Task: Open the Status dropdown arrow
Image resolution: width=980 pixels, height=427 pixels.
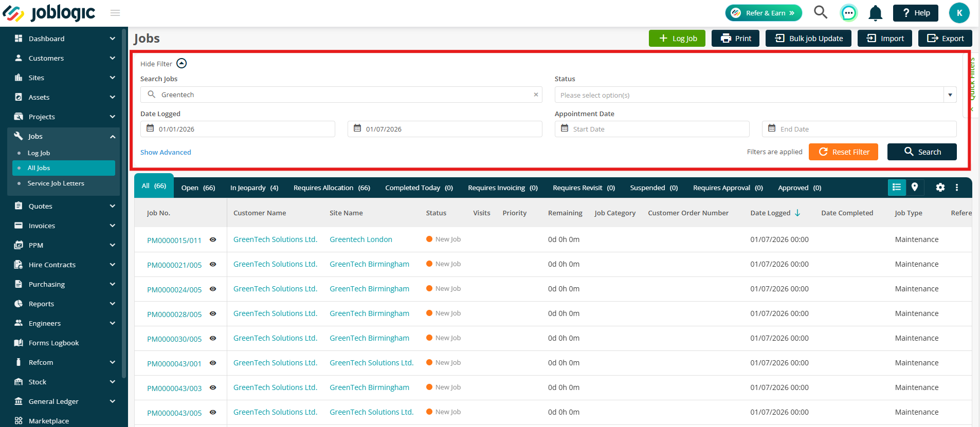Action: pos(950,95)
